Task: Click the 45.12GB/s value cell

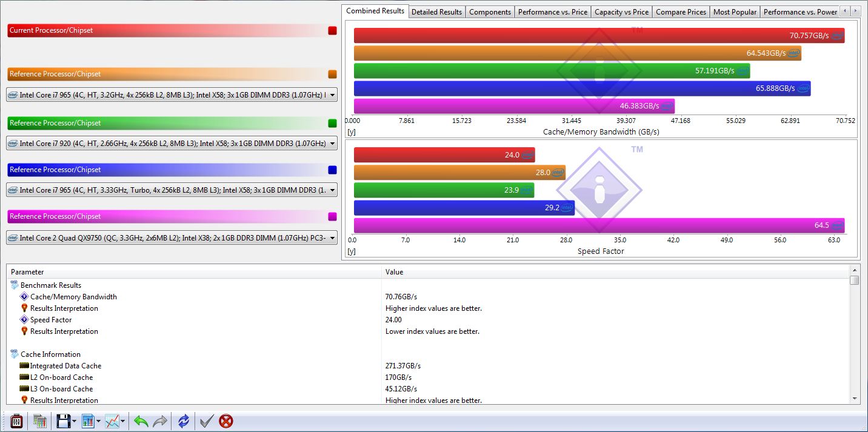Action: (401, 389)
